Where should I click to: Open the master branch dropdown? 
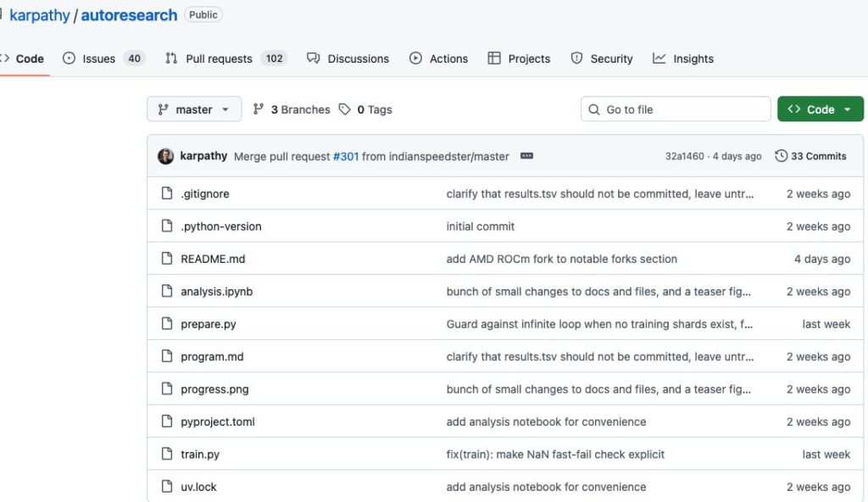coord(194,109)
